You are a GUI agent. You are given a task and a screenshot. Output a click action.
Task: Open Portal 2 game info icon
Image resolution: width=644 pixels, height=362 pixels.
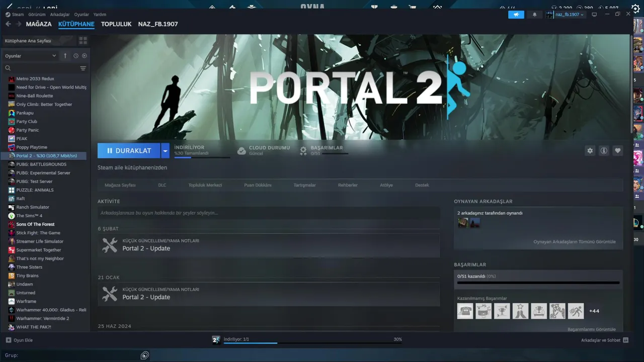(x=604, y=150)
